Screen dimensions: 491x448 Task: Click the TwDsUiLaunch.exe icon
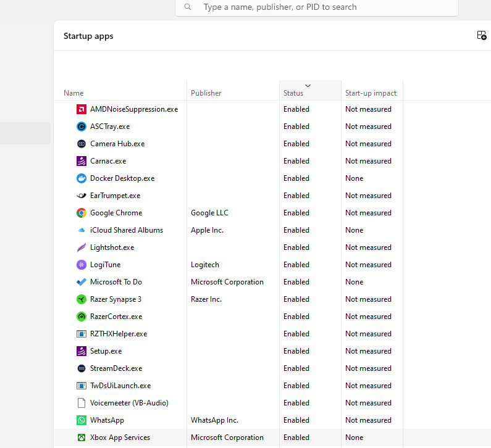coord(82,386)
